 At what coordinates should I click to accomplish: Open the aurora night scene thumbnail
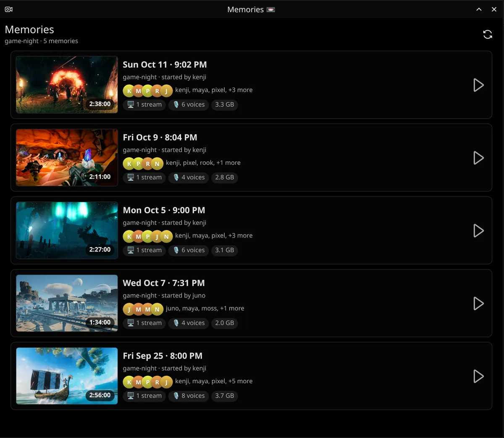pyautogui.click(x=67, y=230)
